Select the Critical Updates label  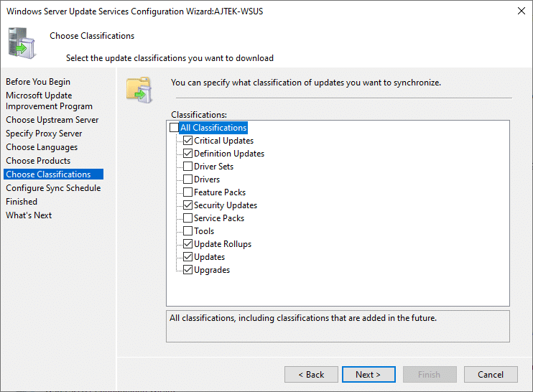[x=223, y=140]
